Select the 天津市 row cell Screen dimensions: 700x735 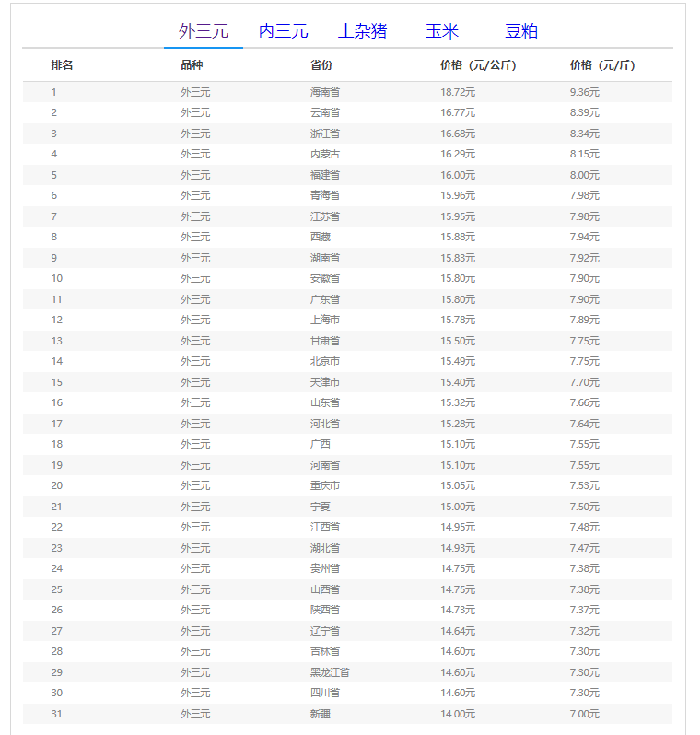pyautogui.click(x=325, y=382)
